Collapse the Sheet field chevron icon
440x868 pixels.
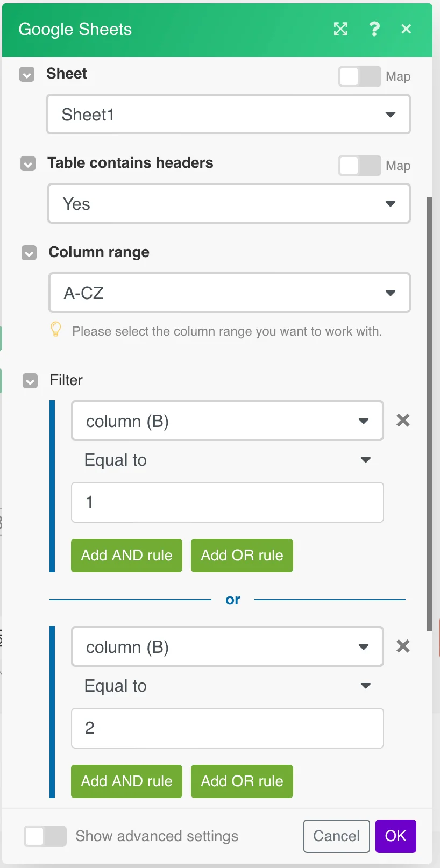[x=27, y=74]
